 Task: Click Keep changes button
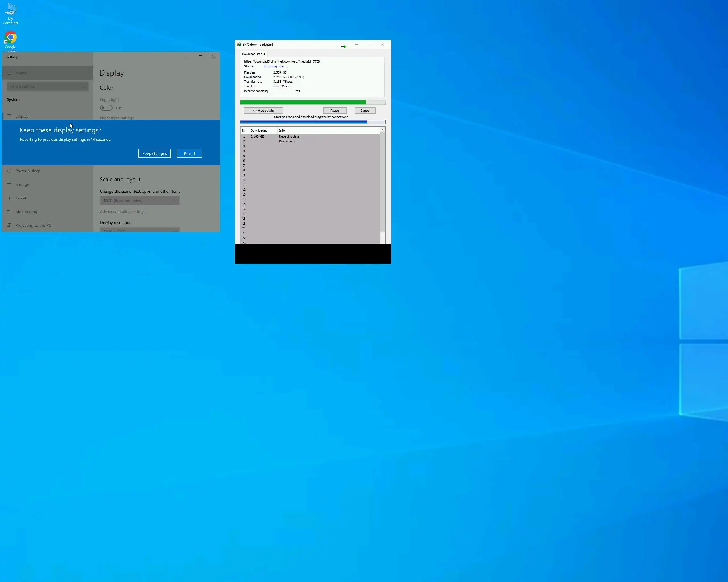(154, 153)
